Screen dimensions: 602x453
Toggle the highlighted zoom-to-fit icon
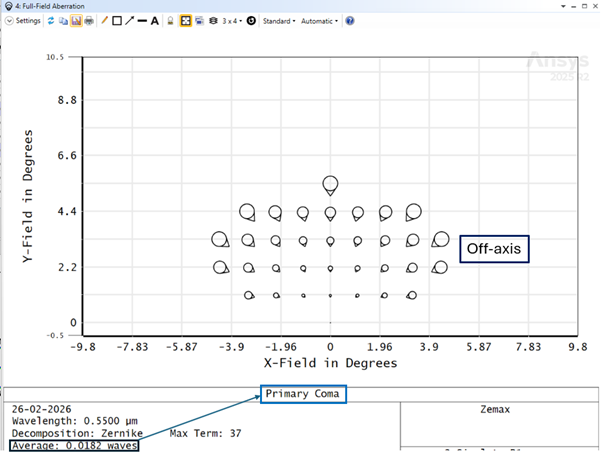click(186, 21)
